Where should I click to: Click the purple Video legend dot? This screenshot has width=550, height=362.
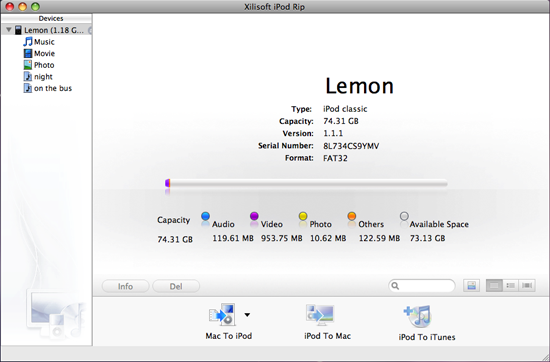(254, 216)
